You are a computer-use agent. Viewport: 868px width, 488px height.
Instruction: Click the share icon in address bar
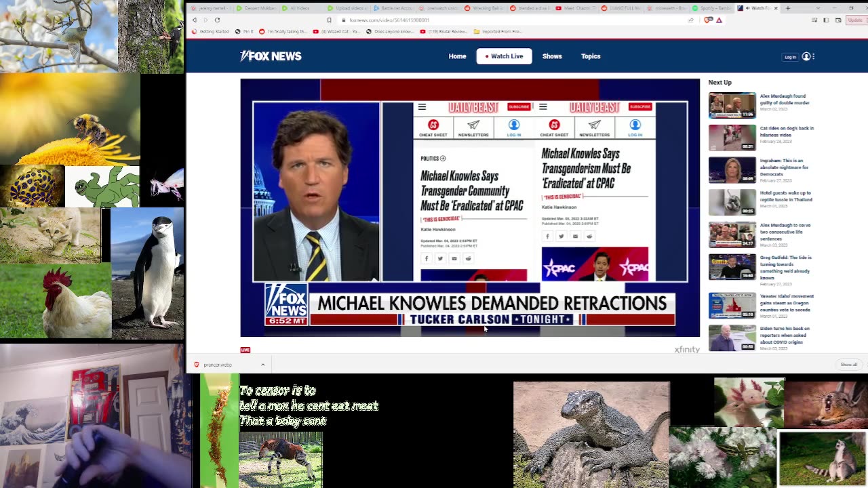[691, 20]
